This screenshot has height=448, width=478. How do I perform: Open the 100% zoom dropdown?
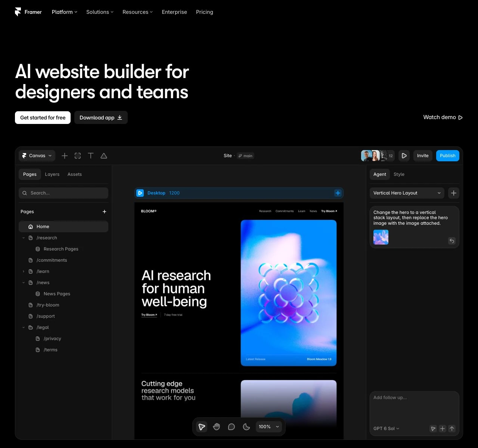coord(269,427)
